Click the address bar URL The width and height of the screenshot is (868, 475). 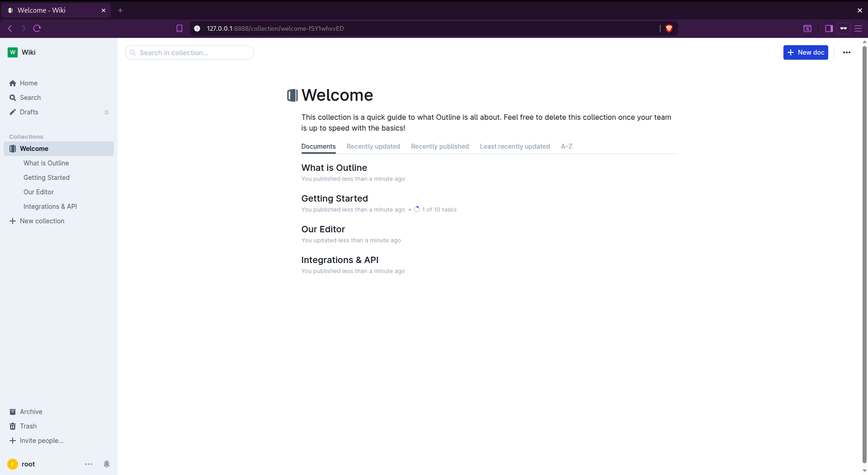coord(275,28)
